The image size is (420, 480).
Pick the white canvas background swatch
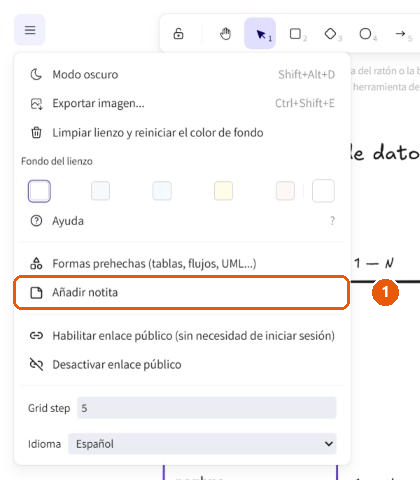point(39,191)
